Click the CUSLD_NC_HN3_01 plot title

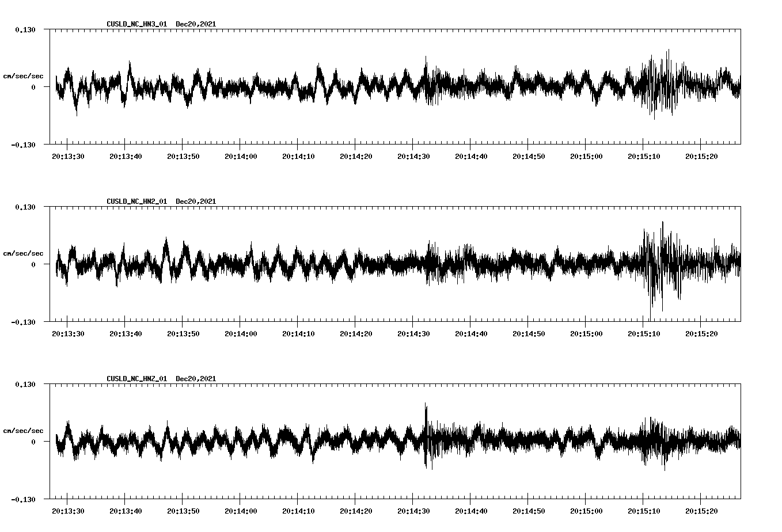click(x=161, y=24)
